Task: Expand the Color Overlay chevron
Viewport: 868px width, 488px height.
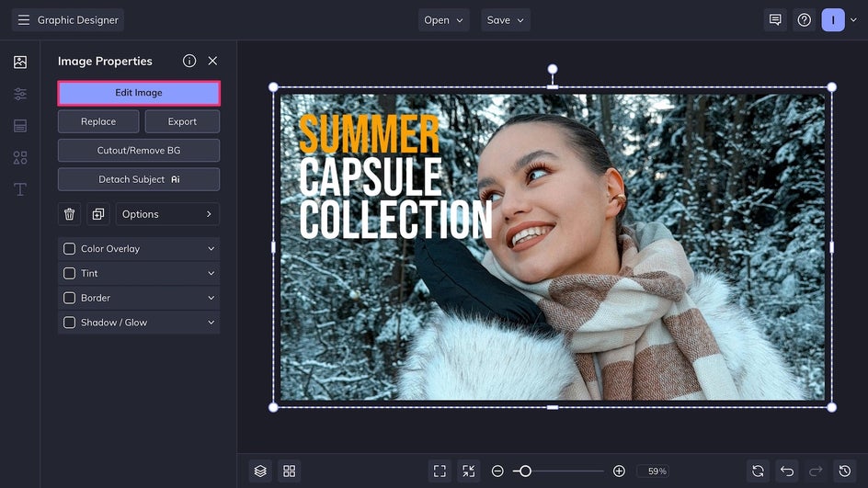Action: (x=211, y=248)
